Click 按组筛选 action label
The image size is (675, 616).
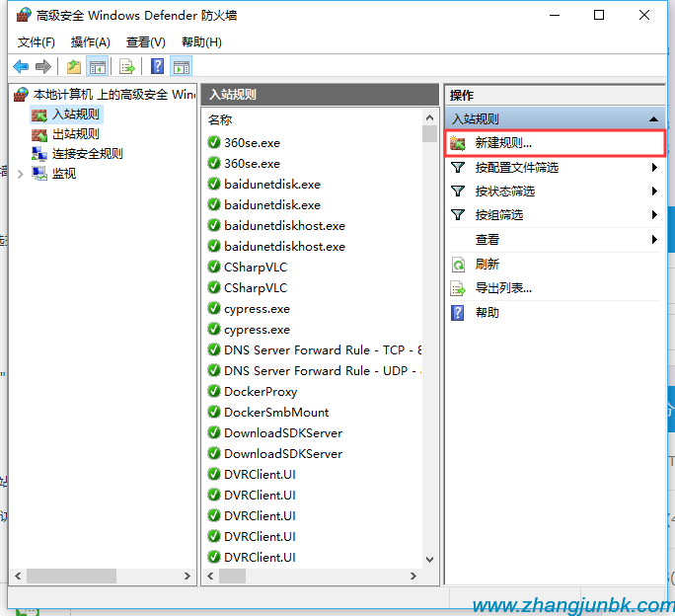(499, 214)
